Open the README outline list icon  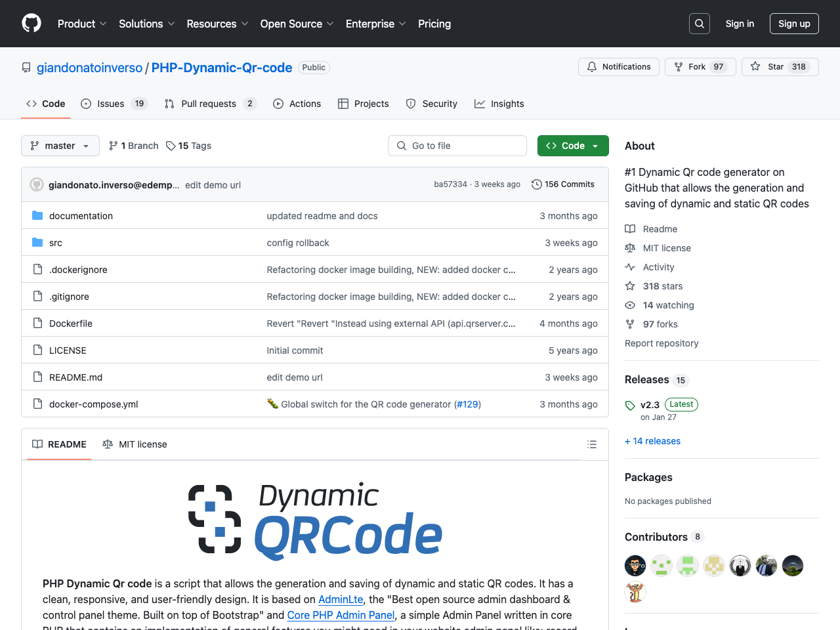pos(592,444)
